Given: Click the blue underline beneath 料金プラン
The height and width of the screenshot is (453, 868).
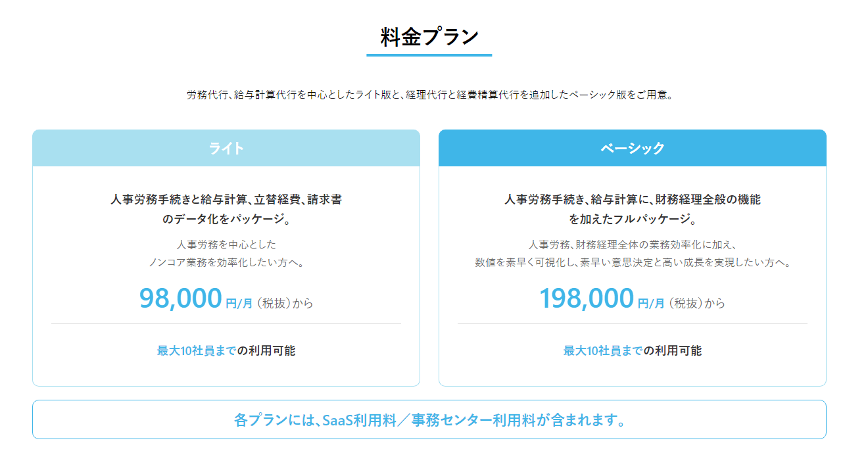Looking at the screenshot, I should [x=429, y=55].
